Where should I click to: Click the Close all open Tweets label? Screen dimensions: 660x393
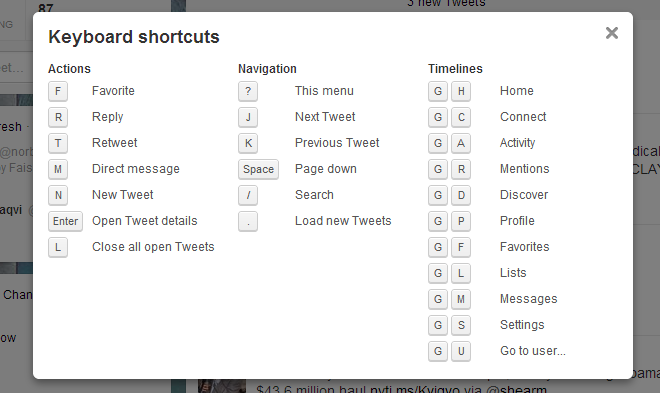click(x=153, y=247)
